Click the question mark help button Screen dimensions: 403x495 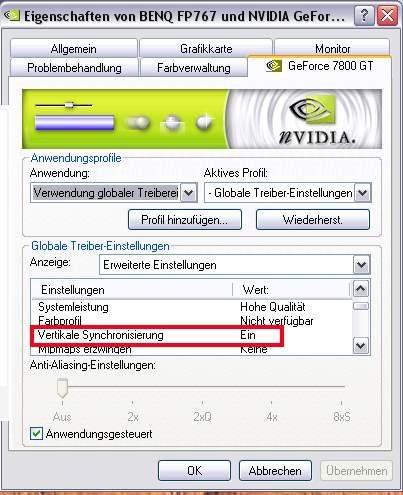tap(364, 16)
